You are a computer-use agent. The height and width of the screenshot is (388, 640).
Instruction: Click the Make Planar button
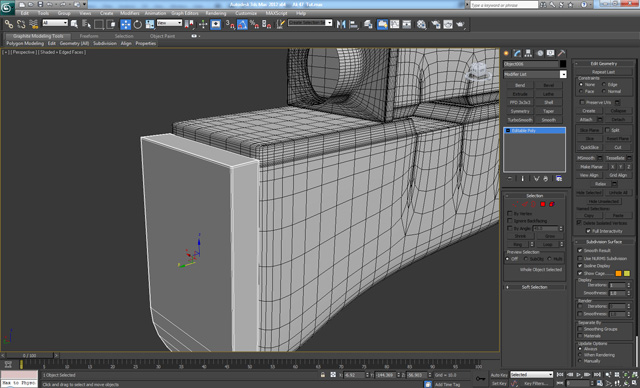(x=591, y=167)
